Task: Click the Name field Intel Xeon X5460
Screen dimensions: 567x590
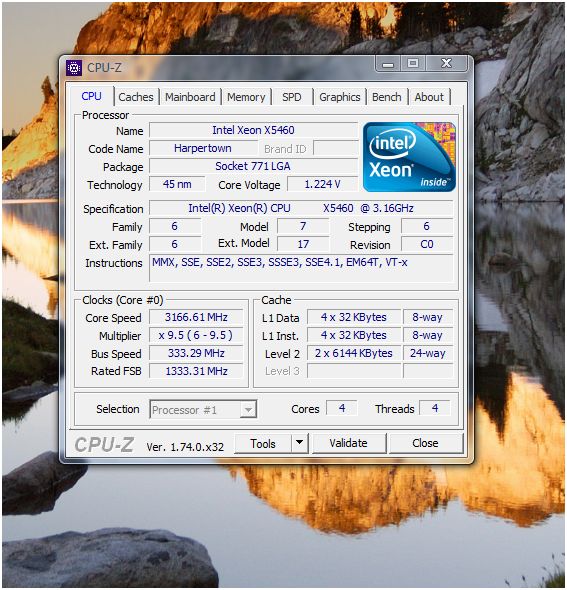Action: coord(253,130)
